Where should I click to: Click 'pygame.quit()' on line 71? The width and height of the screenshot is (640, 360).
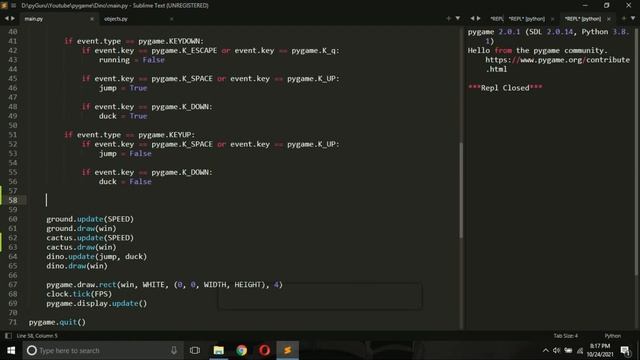57,322
